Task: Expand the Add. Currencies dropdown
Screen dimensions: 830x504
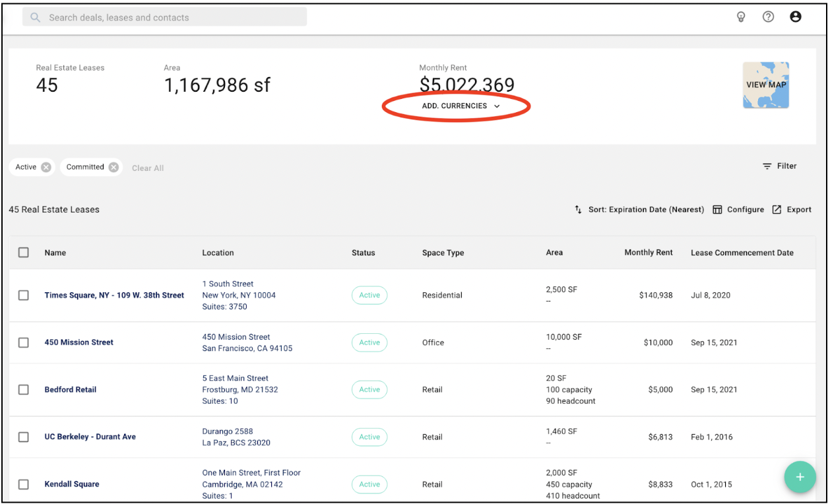Action: point(461,106)
